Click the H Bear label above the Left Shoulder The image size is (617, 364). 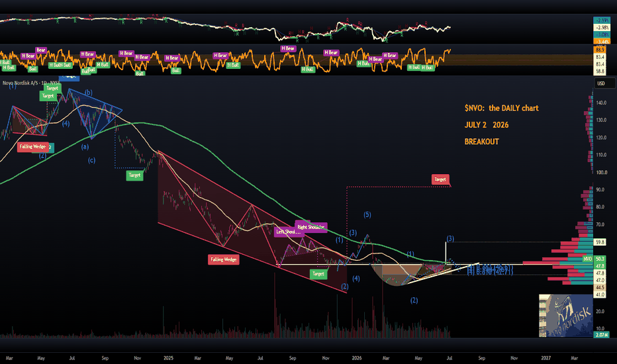point(288,48)
